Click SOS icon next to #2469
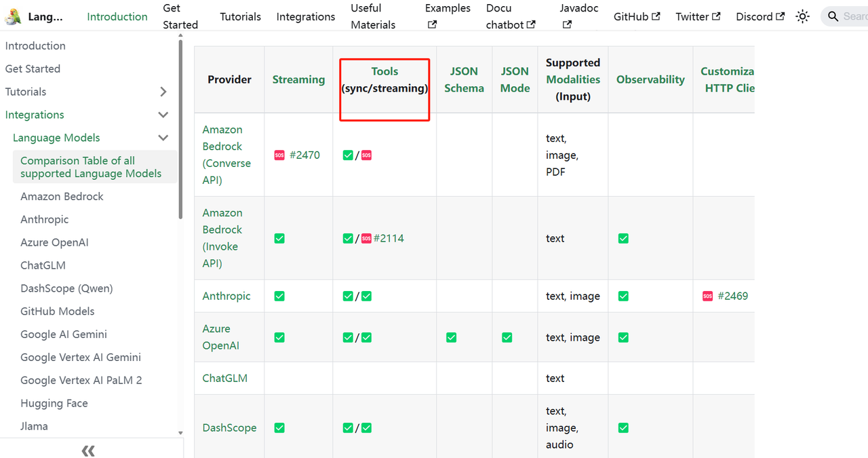The image size is (868, 458). click(x=708, y=296)
